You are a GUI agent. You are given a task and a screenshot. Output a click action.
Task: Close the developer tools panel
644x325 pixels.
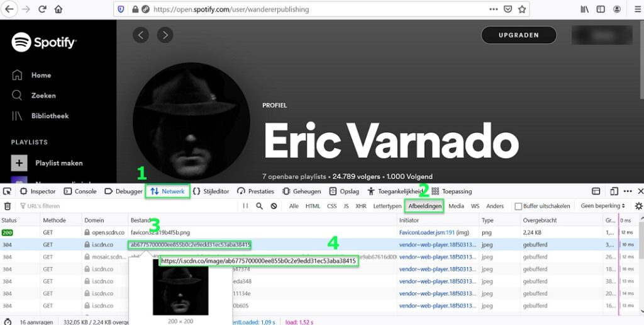[640, 191]
